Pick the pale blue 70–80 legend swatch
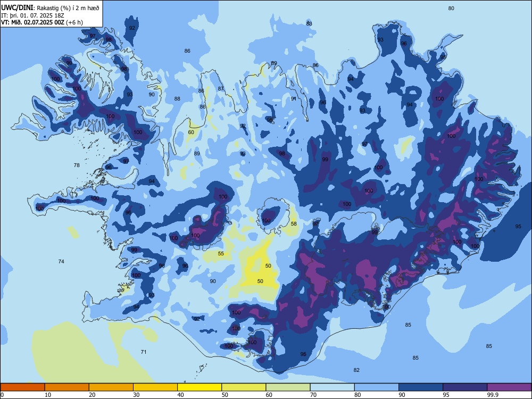Image resolution: width=532 pixels, height=399 pixels. [332, 387]
